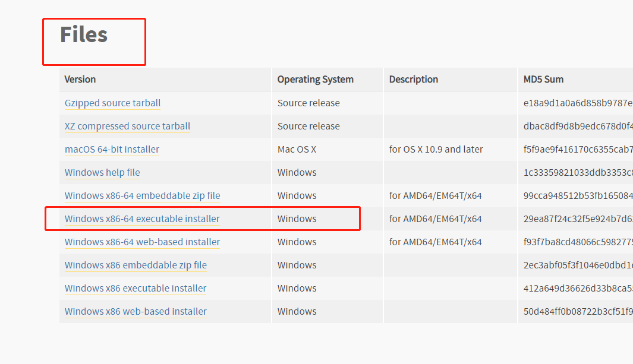The image size is (633, 364).
Task: Select MD5 sum starting with dbac8df9d8b9
Action: pyautogui.click(x=578, y=126)
